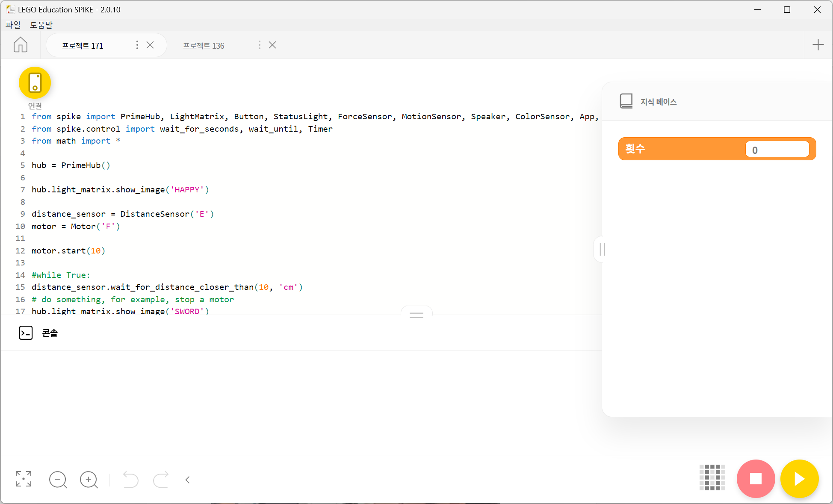
Task: Click line 3 from math import *
Action: tap(76, 141)
